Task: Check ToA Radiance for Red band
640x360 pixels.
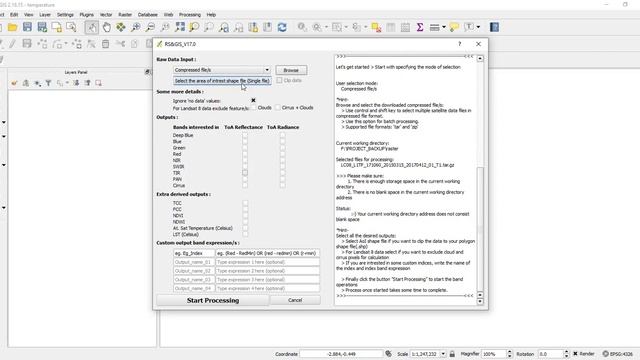Action: 282,154
